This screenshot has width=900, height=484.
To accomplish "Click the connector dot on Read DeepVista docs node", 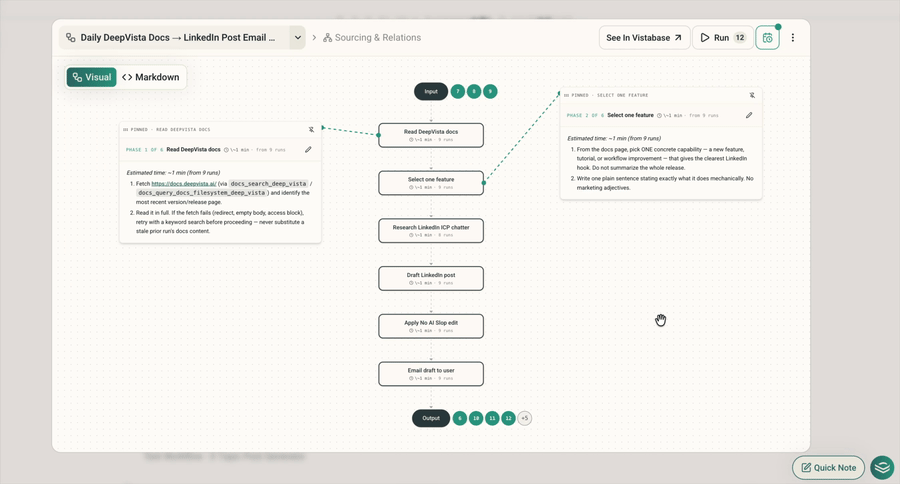I will coord(379,135).
